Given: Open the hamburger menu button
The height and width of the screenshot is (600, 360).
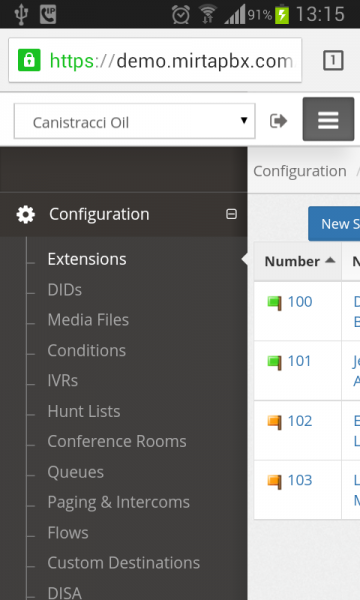Looking at the screenshot, I should 328,119.
